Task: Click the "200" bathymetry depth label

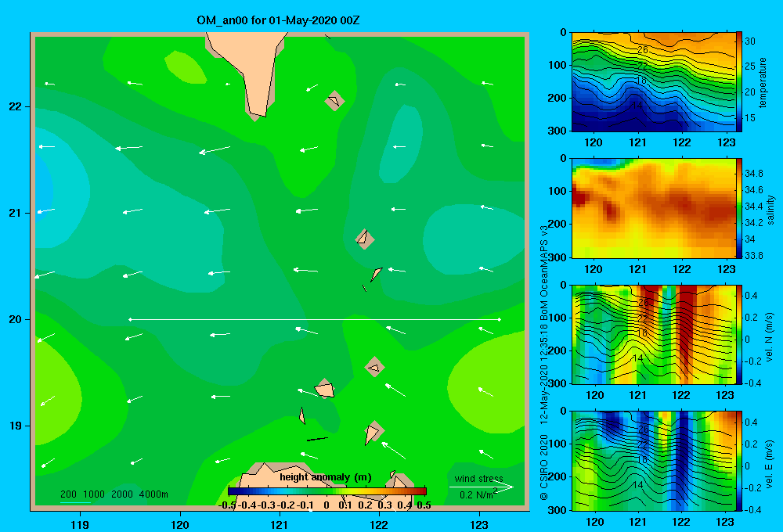Action: click(68, 494)
